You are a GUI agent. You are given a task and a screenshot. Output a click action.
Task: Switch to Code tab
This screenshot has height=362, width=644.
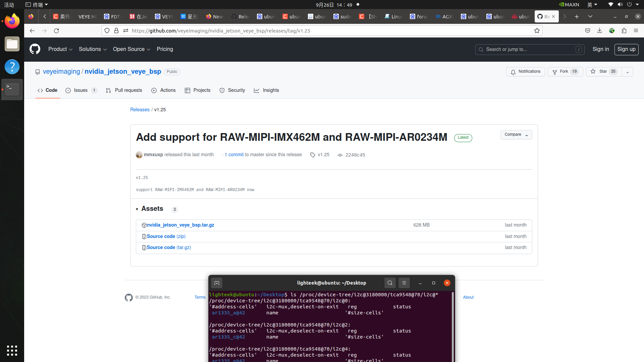tap(48, 90)
